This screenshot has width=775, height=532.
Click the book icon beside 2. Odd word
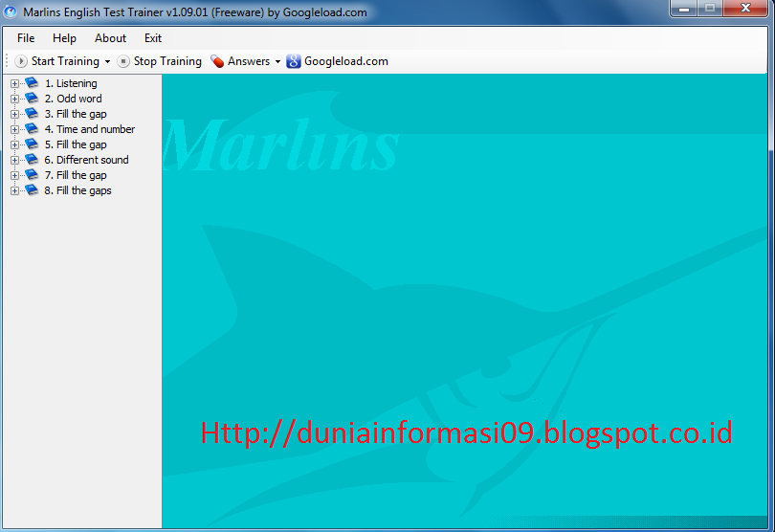32,98
